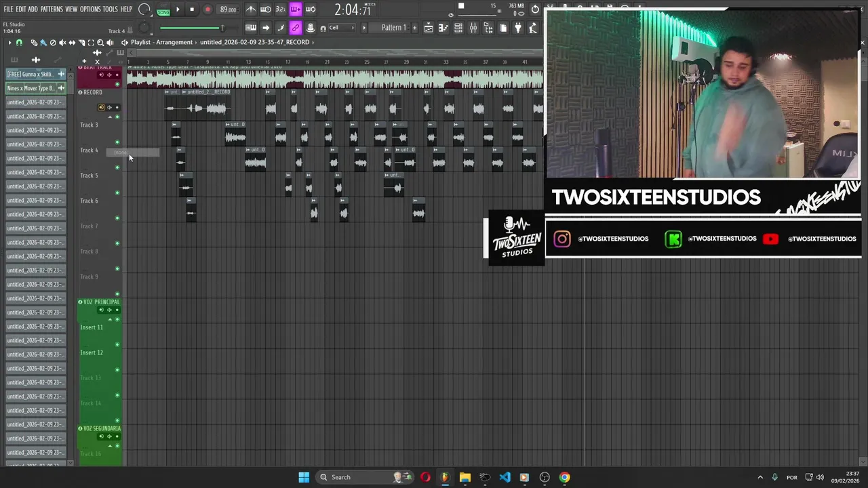This screenshot has height=488, width=868.
Task: Open the PATTERNS menu
Action: (x=52, y=9)
